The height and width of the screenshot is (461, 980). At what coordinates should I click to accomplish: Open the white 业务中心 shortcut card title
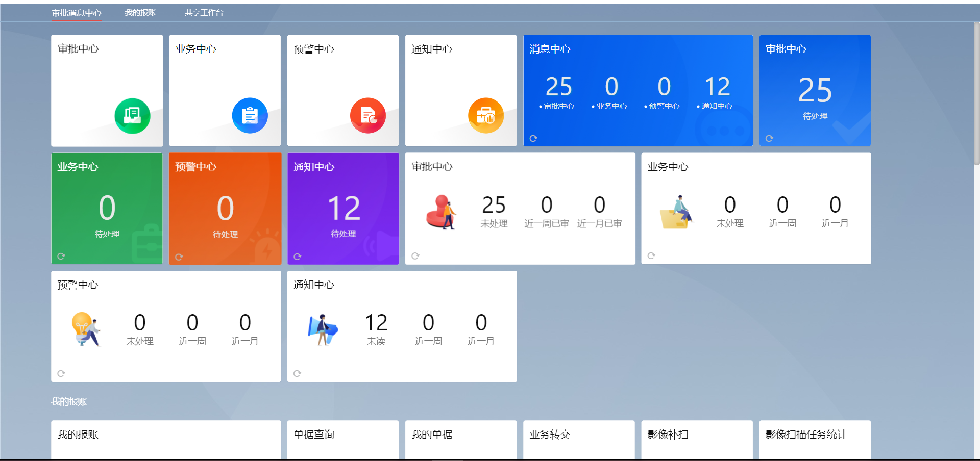coord(196,49)
